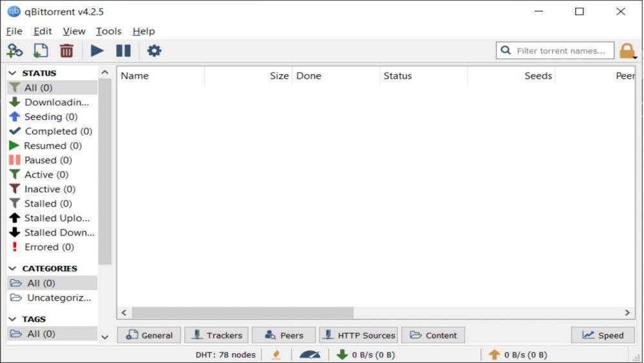Click the download speed 0 B/s indicator

point(366,355)
